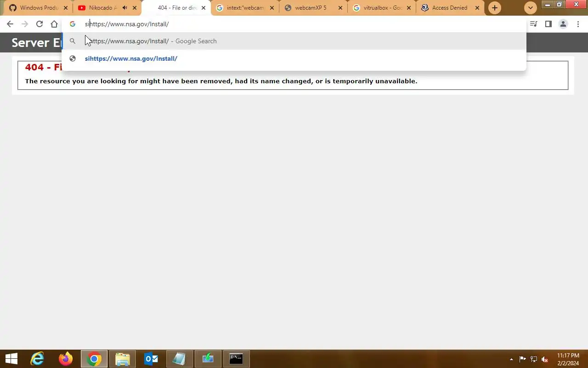Open the Action Center flag icon
588x368 pixels.
click(x=523, y=359)
